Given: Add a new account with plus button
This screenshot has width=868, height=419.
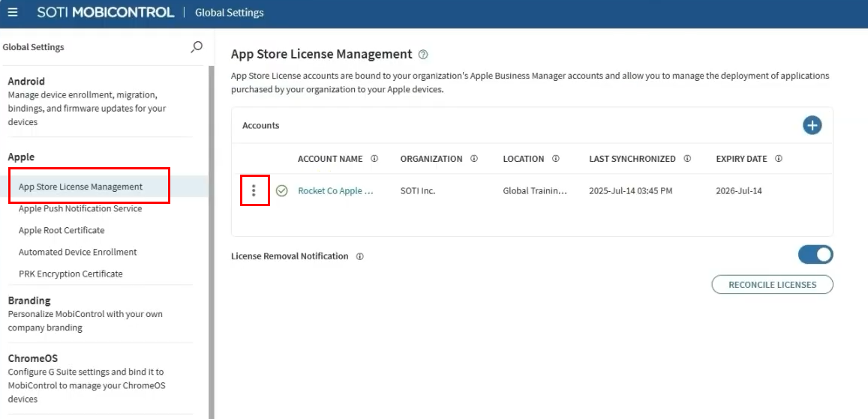Looking at the screenshot, I should 812,125.
